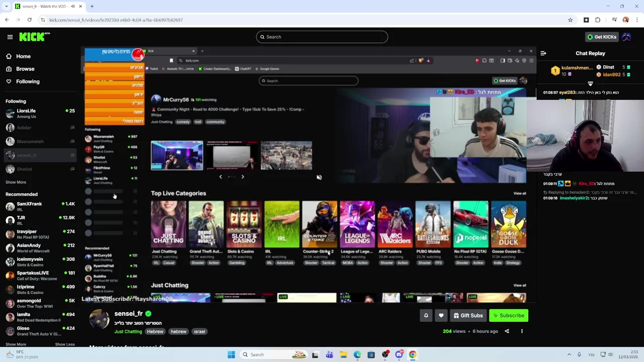Open Chrome extensions puzzle icon
The image size is (644, 362).
tap(598, 20)
